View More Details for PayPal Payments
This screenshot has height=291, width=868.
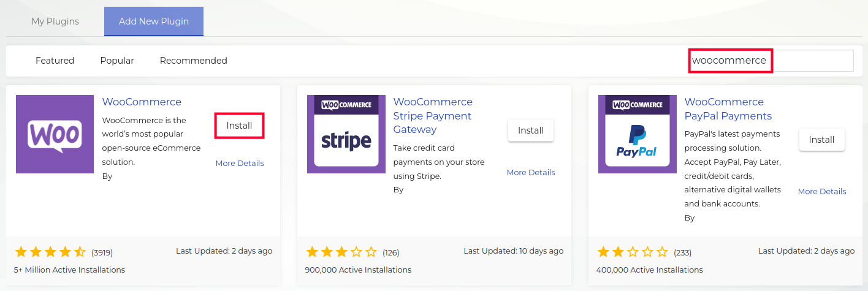[x=821, y=192]
